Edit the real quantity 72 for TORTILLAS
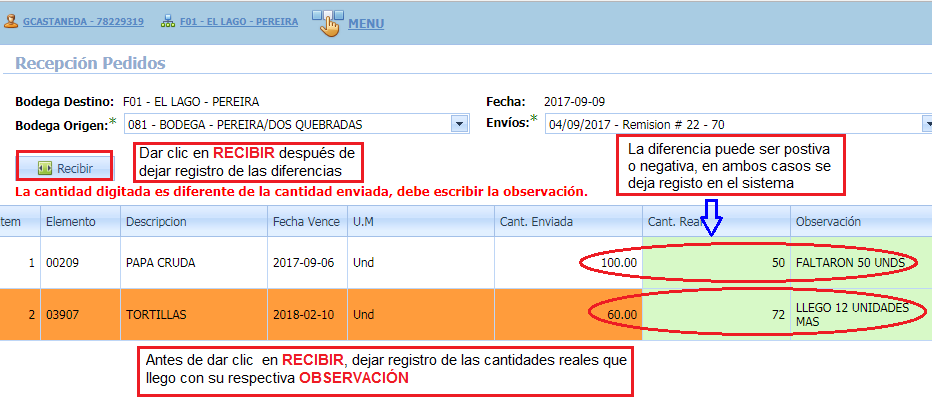This screenshot has height=401, width=932. point(716,314)
